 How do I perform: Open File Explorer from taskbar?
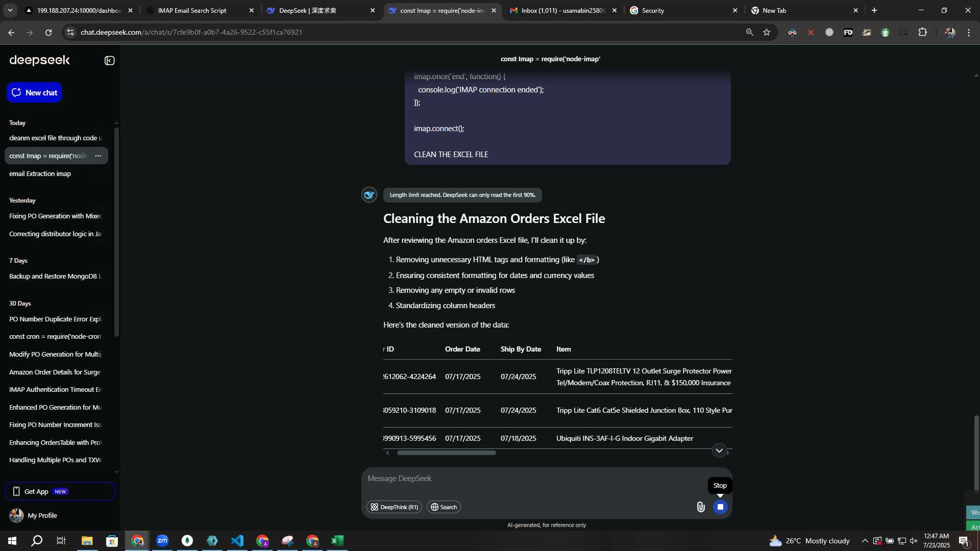(x=87, y=541)
